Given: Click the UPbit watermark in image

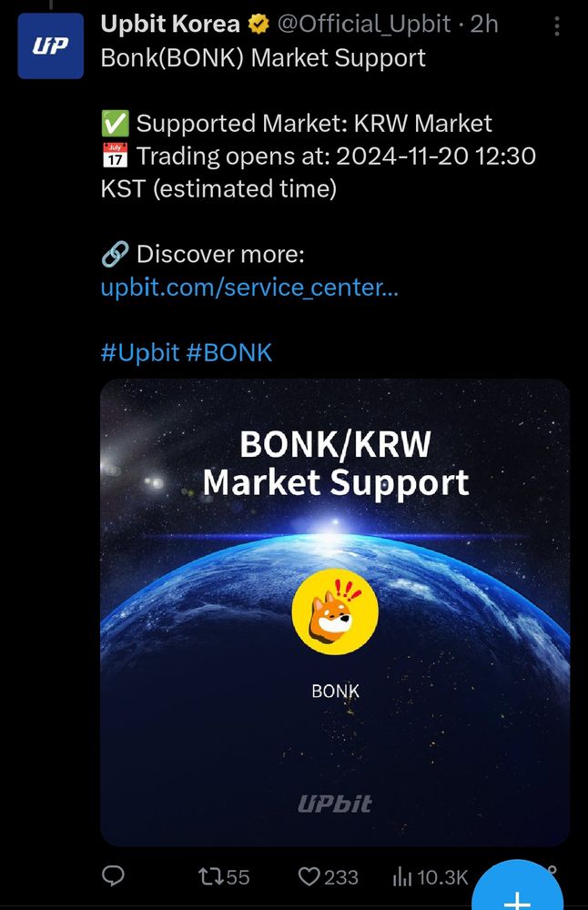Looking at the screenshot, I should coord(334,804).
